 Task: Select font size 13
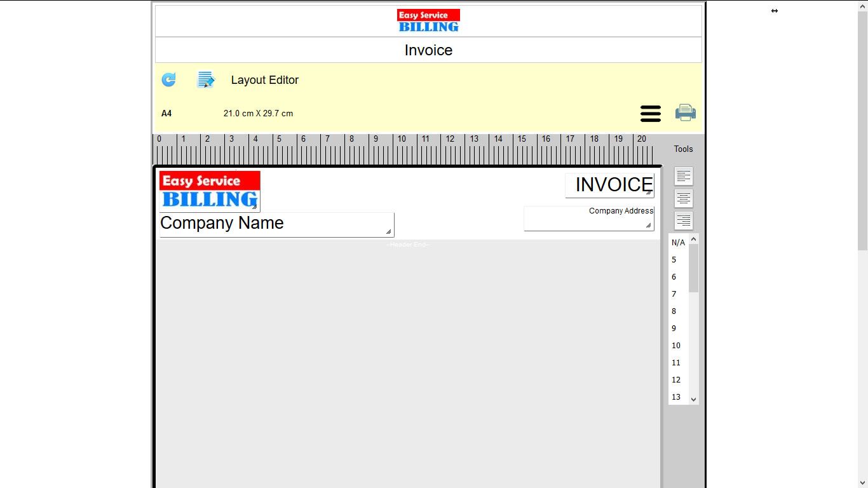click(x=679, y=397)
